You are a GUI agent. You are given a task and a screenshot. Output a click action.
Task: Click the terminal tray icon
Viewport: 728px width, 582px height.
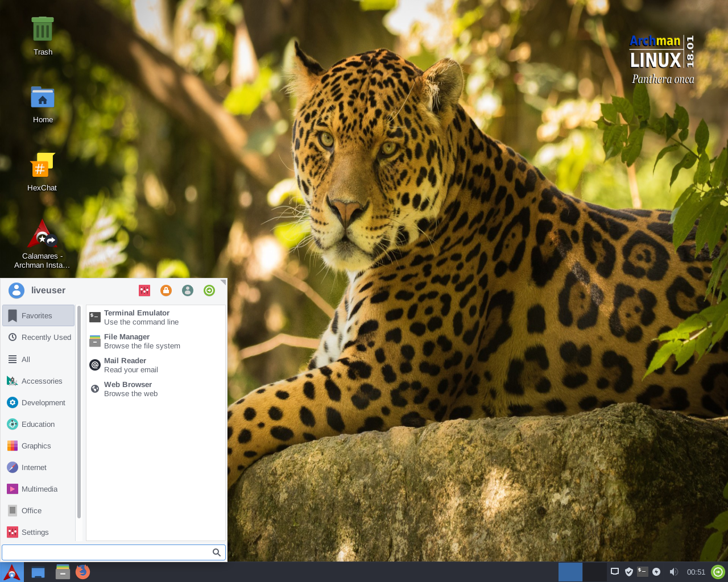pos(643,572)
